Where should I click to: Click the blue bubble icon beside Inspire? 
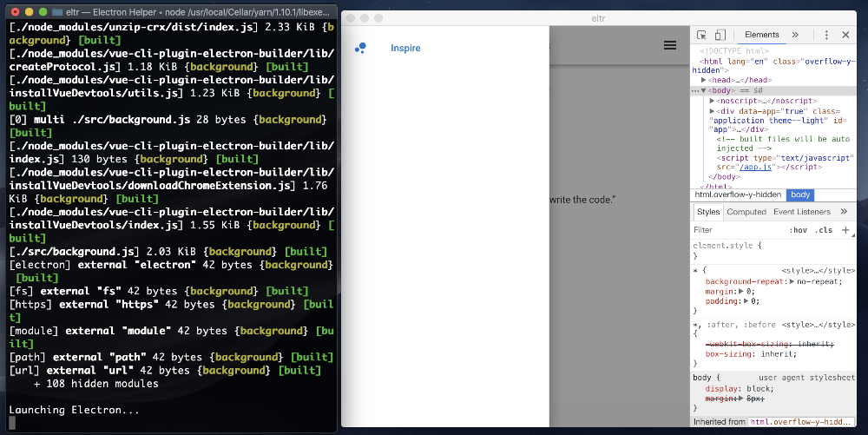point(360,48)
